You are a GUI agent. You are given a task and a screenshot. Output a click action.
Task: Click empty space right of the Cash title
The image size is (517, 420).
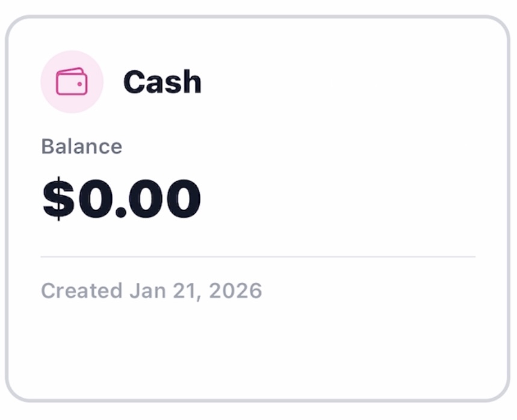pyautogui.click(x=337, y=82)
